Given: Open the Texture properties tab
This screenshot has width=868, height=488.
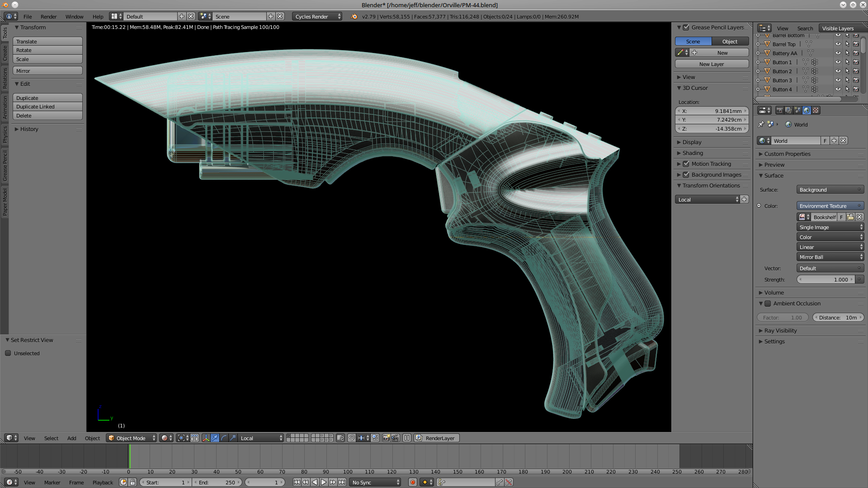Looking at the screenshot, I should (816, 110).
